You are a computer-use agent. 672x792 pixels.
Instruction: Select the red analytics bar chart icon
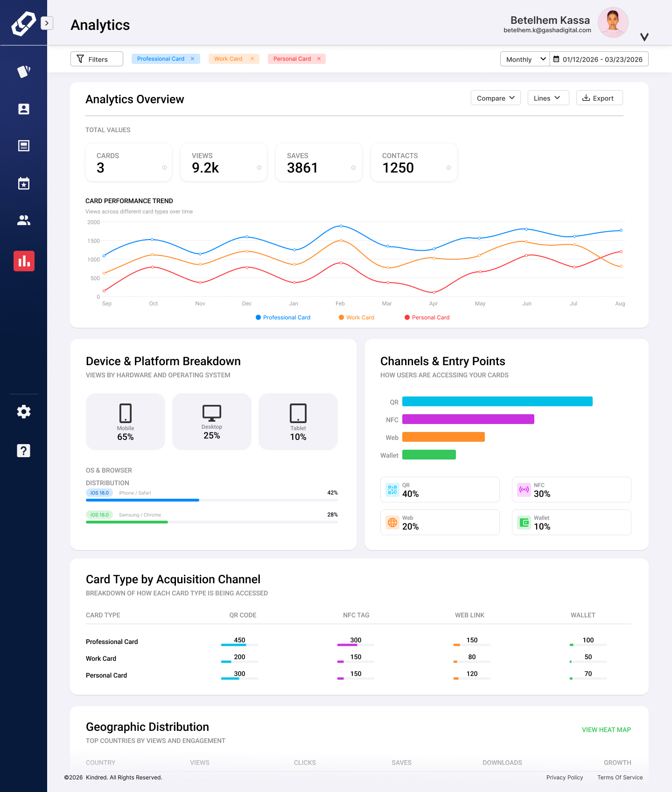point(24,261)
